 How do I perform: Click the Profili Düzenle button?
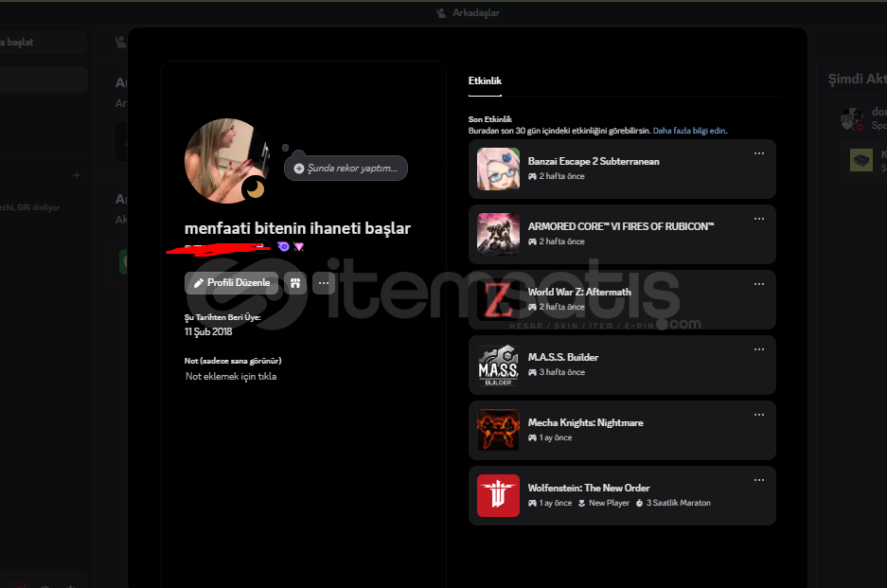(x=231, y=283)
